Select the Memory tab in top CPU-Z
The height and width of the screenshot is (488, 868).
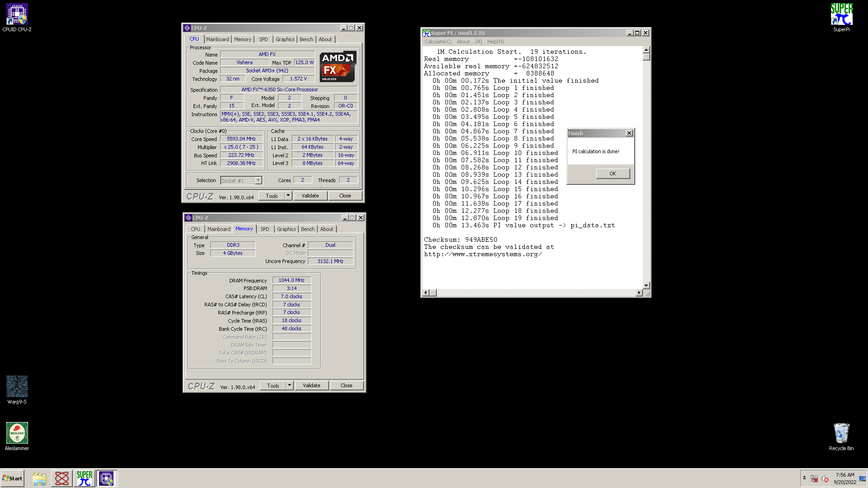tap(243, 39)
